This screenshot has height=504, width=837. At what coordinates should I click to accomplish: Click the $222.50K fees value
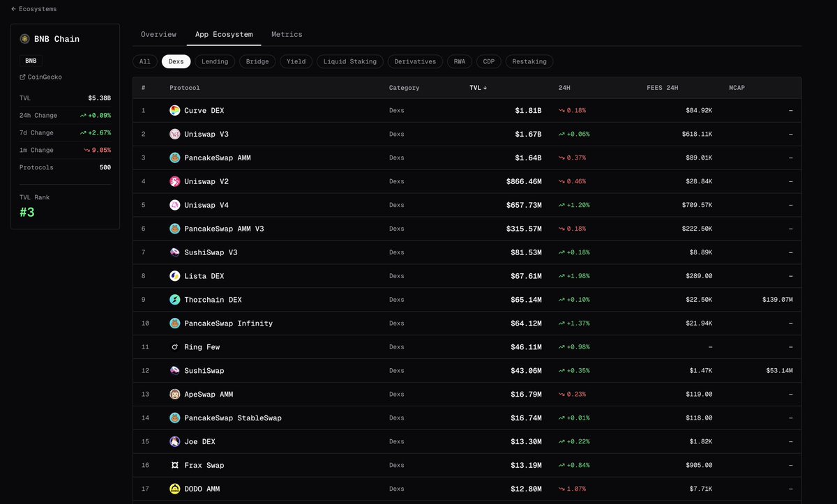click(697, 229)
